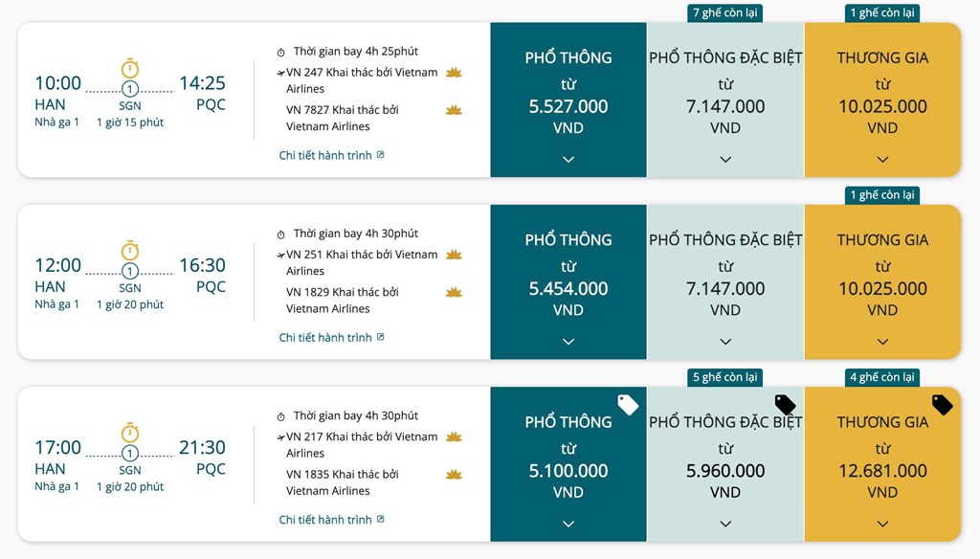This screenshot has height=559, width=980.
Task: Open Chi tiết hành trình for 17:00 flight
Action: (331, 520)
